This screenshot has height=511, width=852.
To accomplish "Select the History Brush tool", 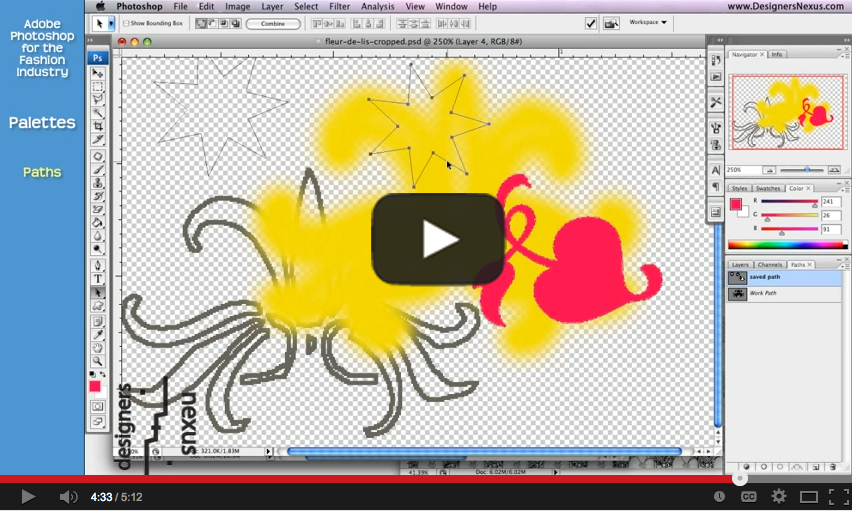I will [98, 196].
